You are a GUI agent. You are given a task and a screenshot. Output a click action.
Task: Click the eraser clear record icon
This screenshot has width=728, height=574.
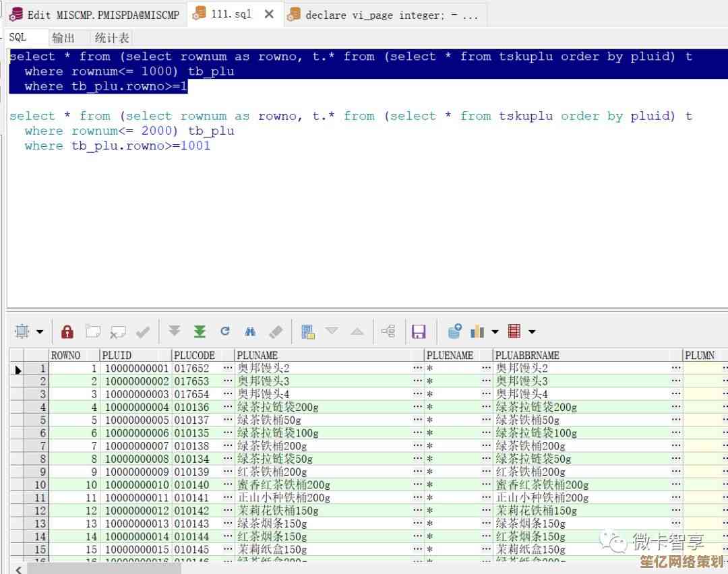(x=275, y=331)
